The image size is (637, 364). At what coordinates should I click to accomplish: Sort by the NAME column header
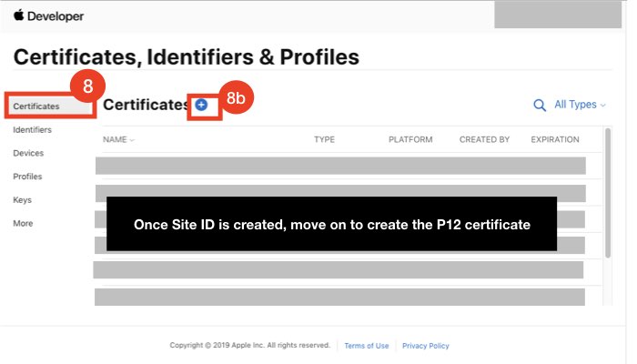(x=118, y=139)
